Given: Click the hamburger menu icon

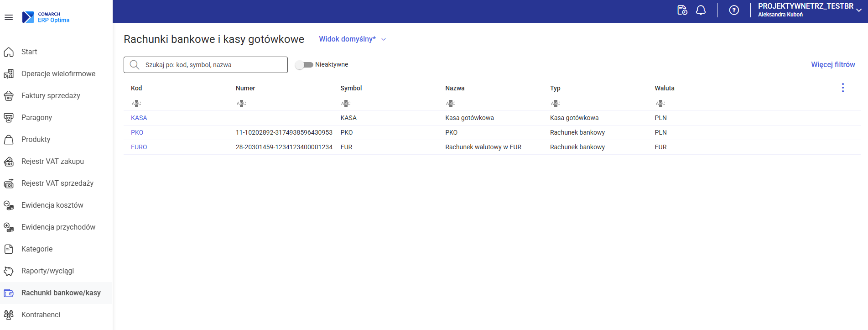Looking at the screenshot, I should [9, 17].
